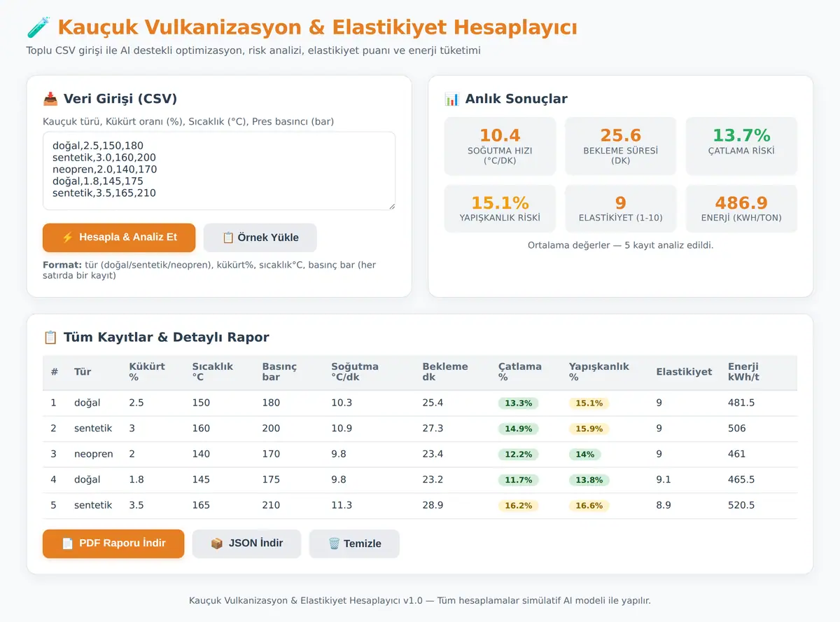
Task: Click the Basınç bar column header
Action: tap(279, 372)
